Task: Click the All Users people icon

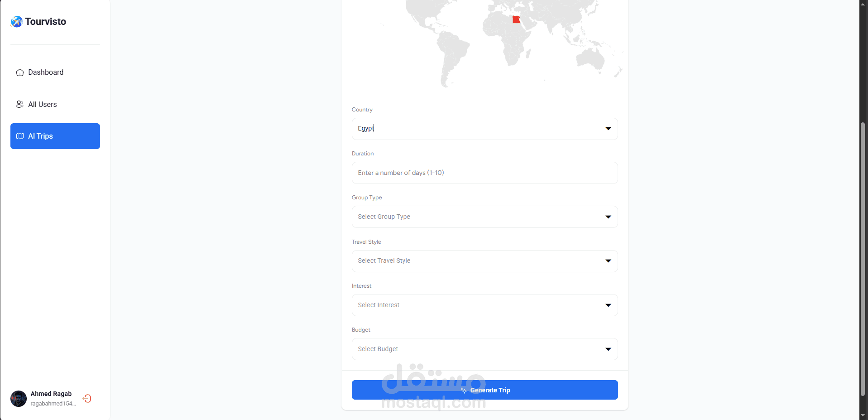Action: pos(20,104)
